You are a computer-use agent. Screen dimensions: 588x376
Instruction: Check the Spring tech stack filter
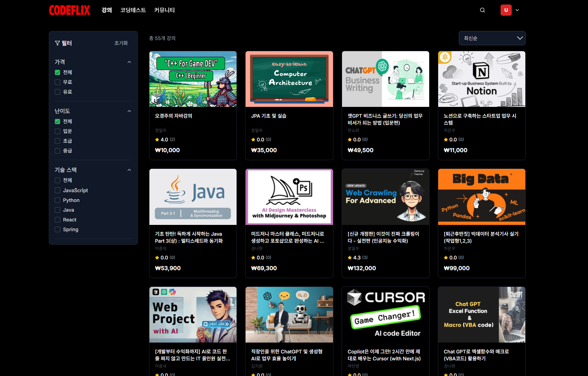(x=57, y=229)
